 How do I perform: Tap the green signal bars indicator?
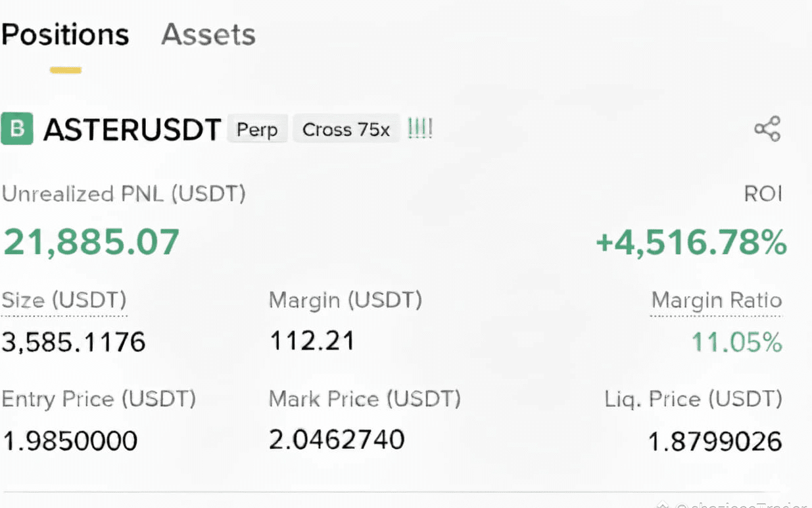point(419,128)
